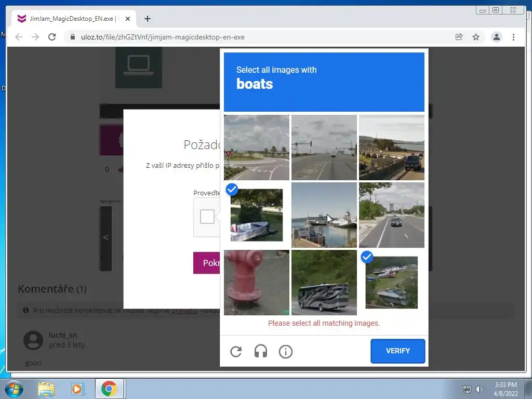The width and height of the screenshot is (532, 399).
Task: Deselect the boats in field image
Action: click(392, 283)
